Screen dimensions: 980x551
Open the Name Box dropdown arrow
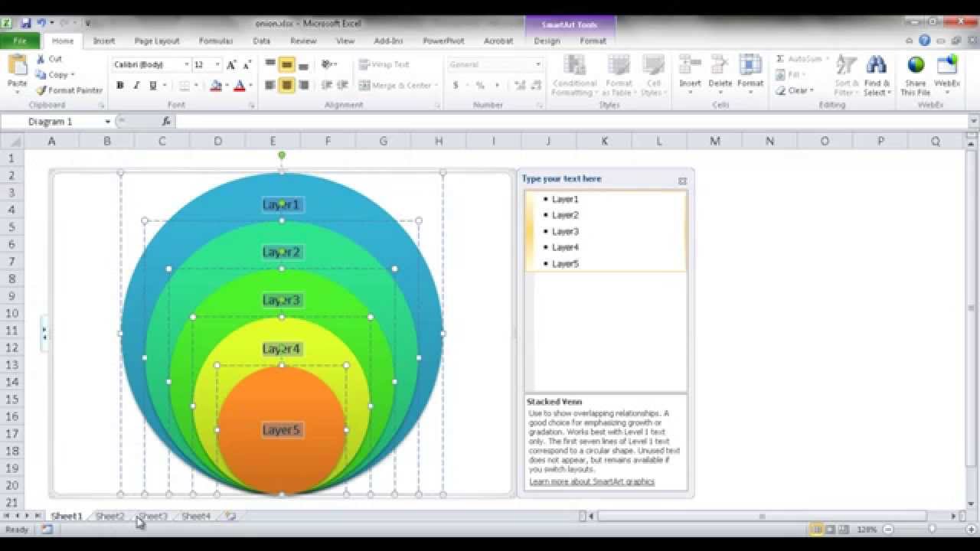click(x=108, y=122)
